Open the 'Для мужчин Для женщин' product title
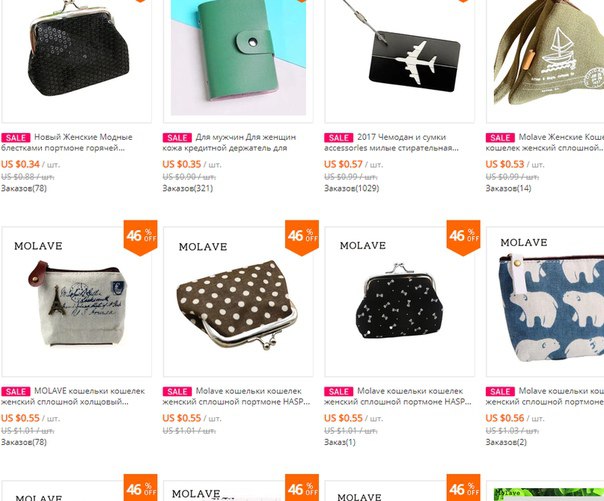The height and width of the screenshot is (501, 604). click(x=246, y=137)
